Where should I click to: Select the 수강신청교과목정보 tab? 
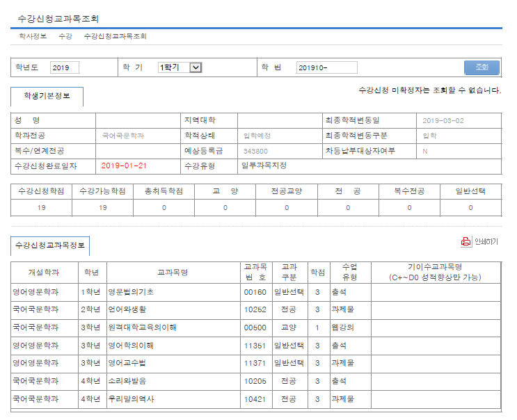[x=50, y=245]
